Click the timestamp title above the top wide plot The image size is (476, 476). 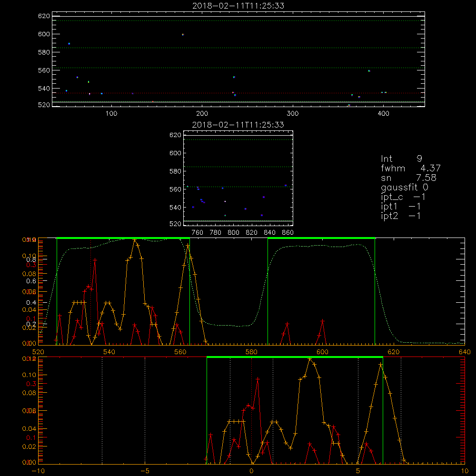[238, 6]
